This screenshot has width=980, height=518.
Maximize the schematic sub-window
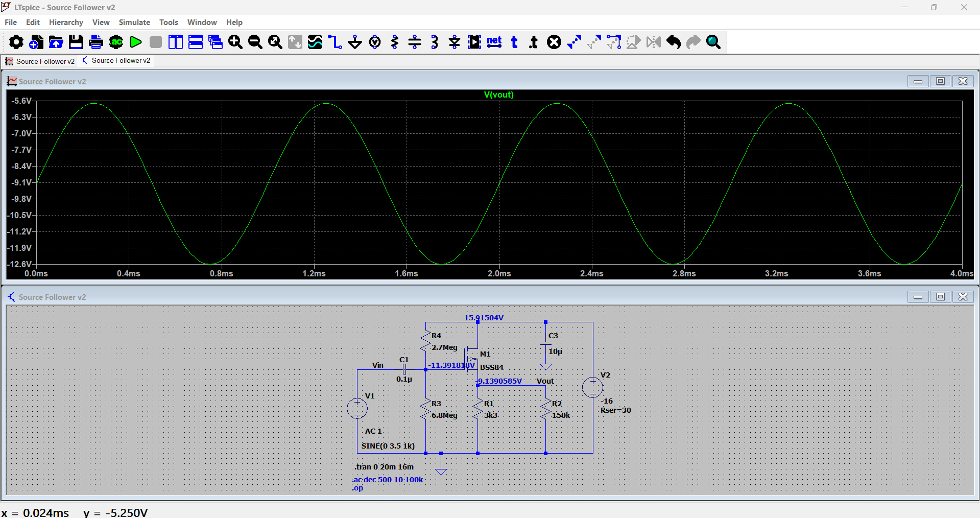[940, 297]
